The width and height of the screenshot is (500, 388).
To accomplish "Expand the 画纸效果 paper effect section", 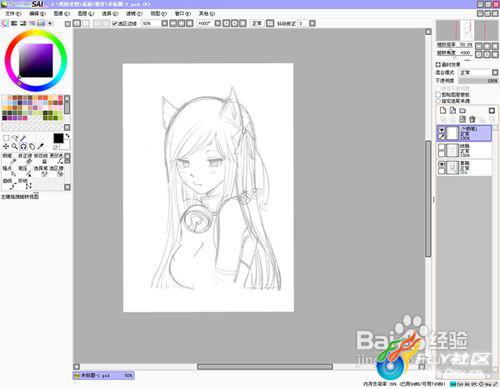I will pos(438,64).
